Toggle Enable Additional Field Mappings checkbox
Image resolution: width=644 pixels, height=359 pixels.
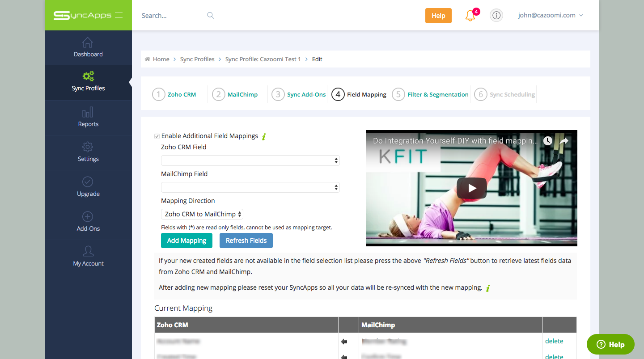(157, 136)
